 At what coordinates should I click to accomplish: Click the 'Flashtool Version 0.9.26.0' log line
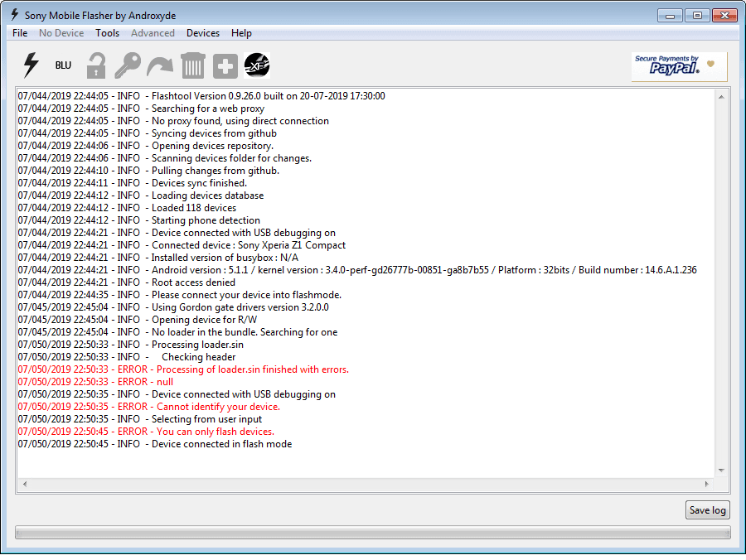tap(201, 96)
